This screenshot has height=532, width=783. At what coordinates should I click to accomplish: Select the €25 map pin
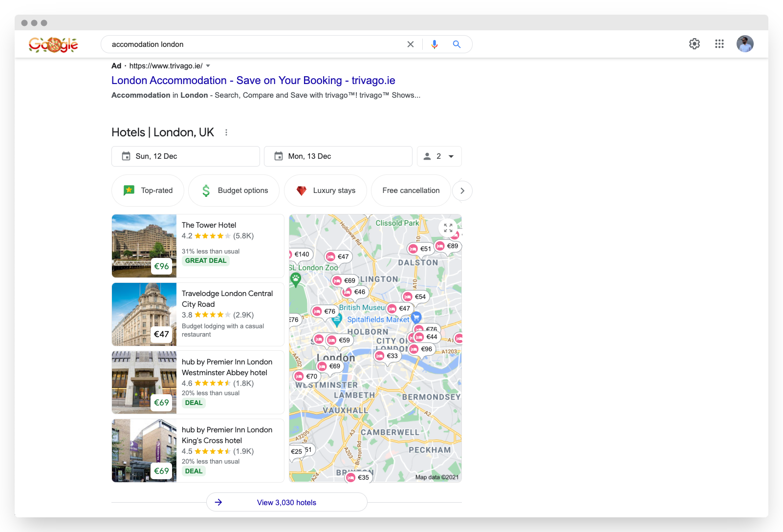(x=297, y=452)
